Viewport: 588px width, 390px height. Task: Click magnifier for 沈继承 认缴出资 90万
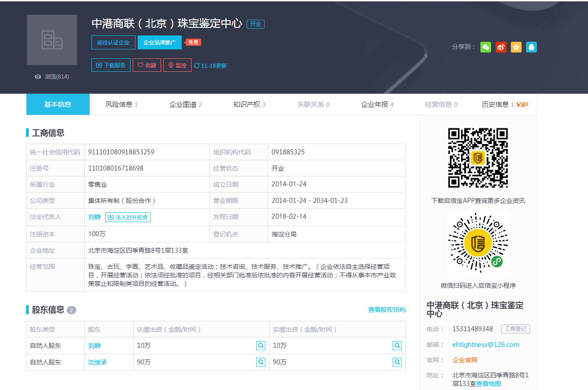261,362
